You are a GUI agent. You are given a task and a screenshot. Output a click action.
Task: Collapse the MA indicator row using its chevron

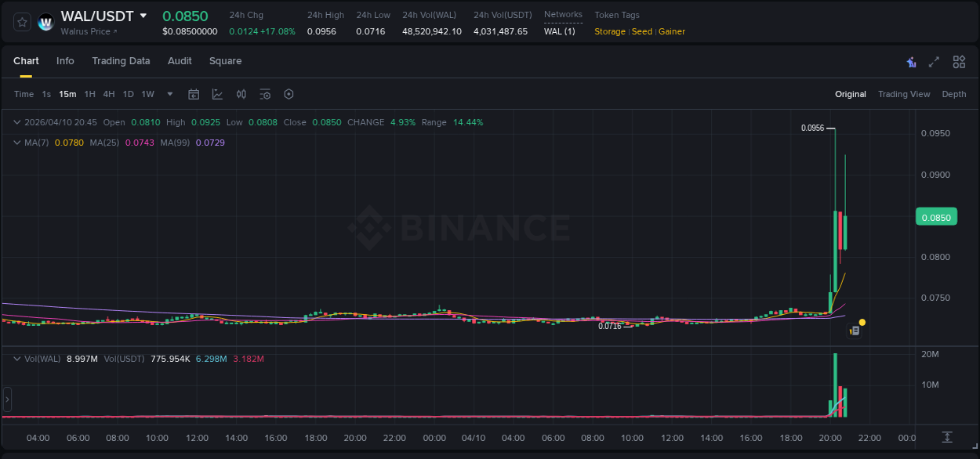tap(16, 143)
